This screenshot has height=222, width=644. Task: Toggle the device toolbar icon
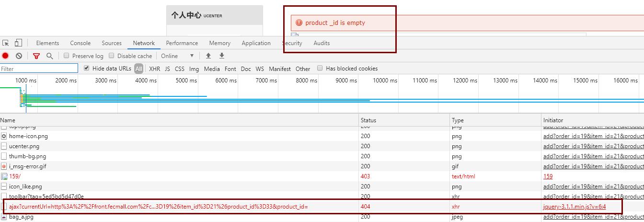(x=18, y=43)
